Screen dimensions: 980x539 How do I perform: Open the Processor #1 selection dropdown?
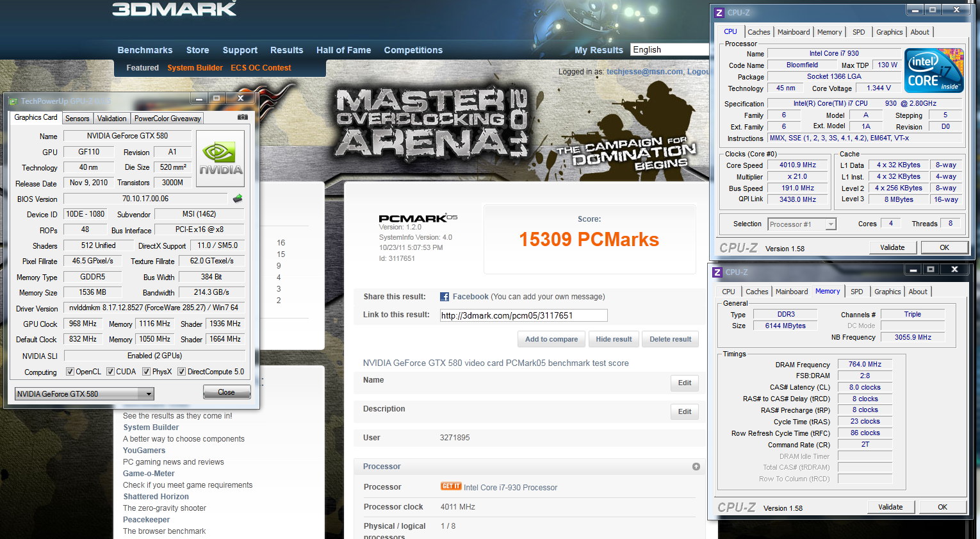pyautogui.click(x=802, y=224)
